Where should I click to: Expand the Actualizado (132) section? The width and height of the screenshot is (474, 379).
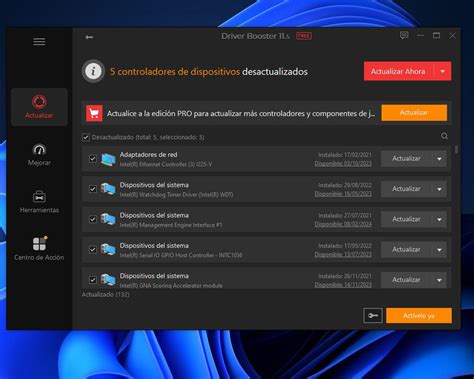[106, 295]
